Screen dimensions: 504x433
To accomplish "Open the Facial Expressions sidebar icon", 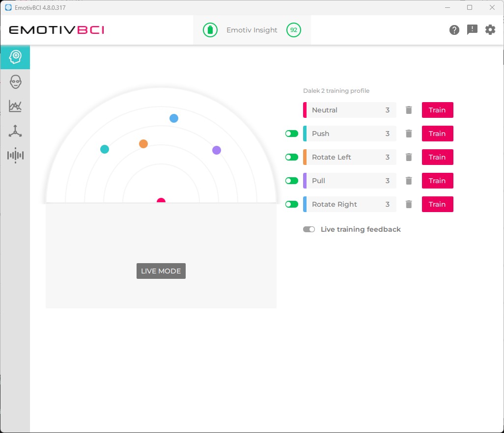I will tap(15, 82).
